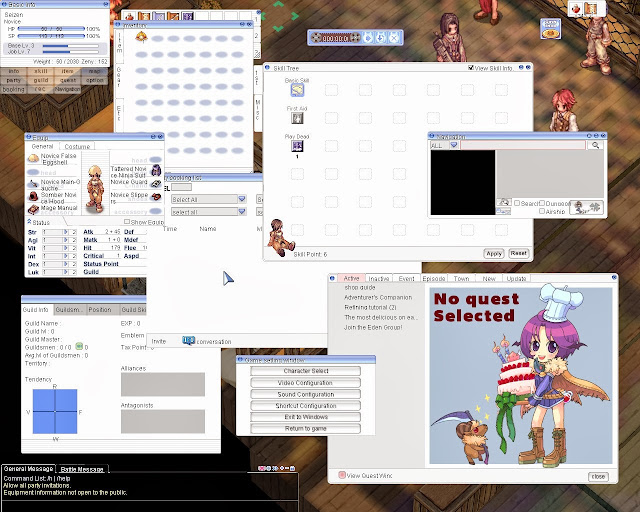The height and width of the screenshot is (512, 640).
Task: Switch to the Costume tab in Equip window
Action: point(77,146)
